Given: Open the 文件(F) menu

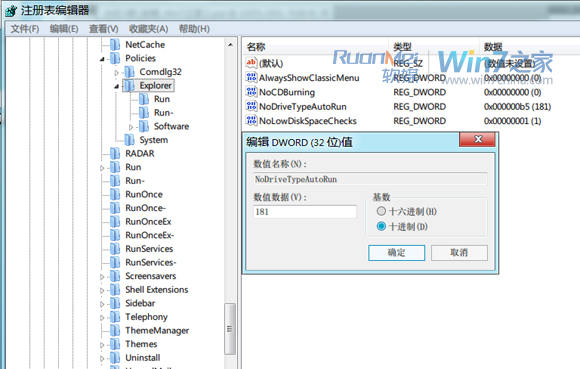Looking at the screenshot, I should [25, 29].
